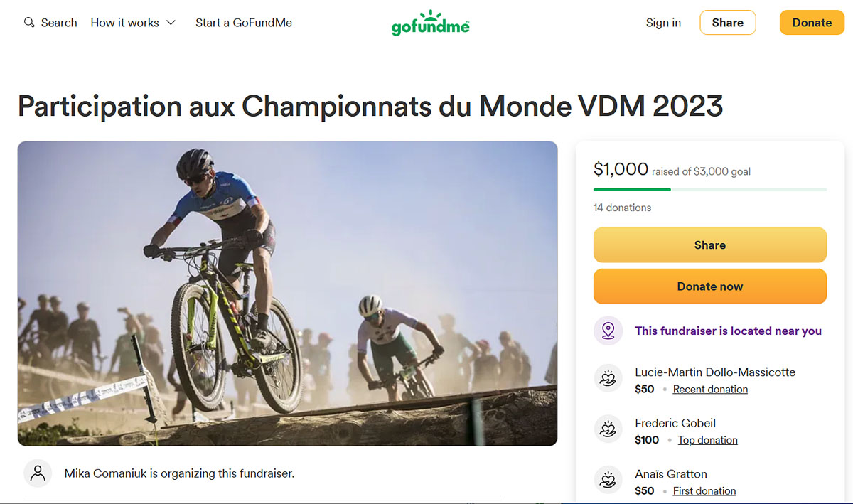
Task: Click the fundraising progress bar
Action: pos(709,190)
